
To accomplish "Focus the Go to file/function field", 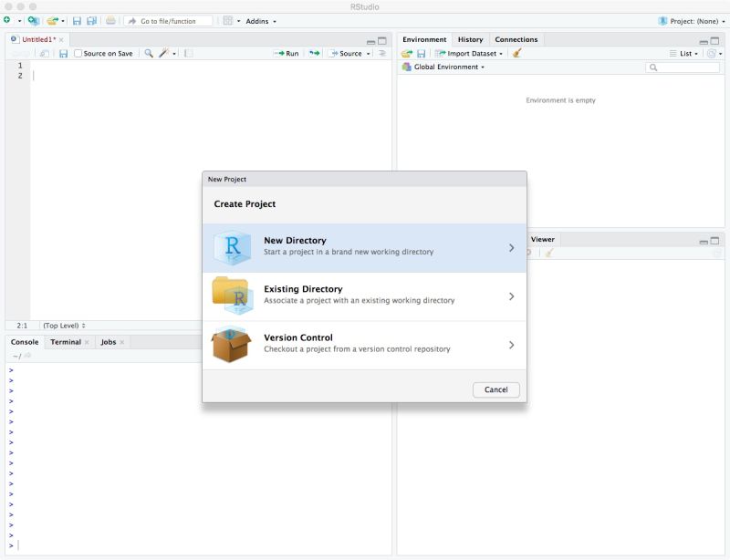I will pyautogui.click(x=169, y=21).
